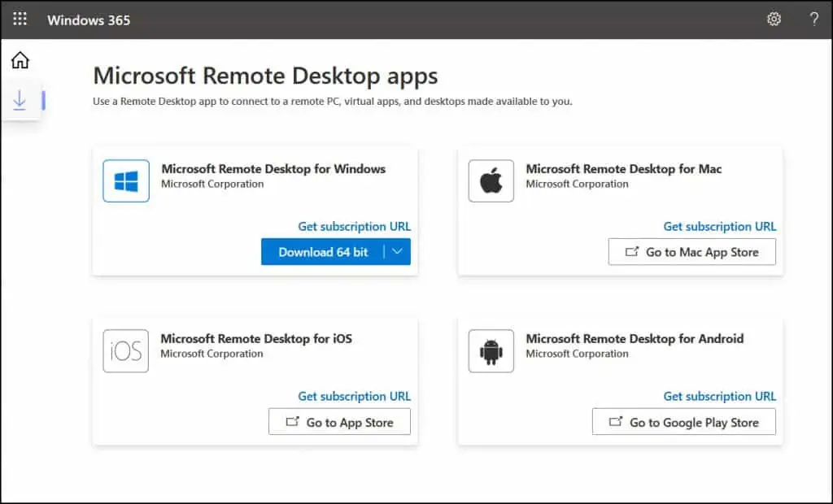Viewport: 833px width, 504px height.
Task: Click Download 64 bit button
Action: click(323, 252)
